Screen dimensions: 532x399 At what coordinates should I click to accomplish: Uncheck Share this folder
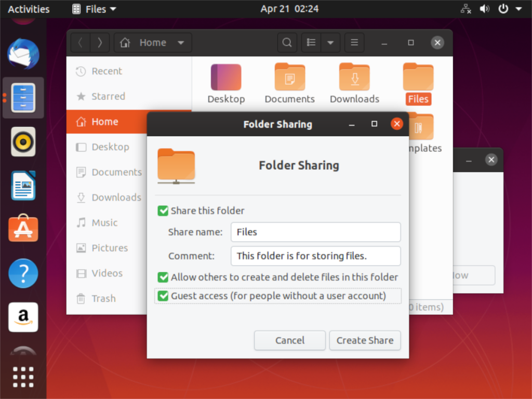[x=163, y=210]
